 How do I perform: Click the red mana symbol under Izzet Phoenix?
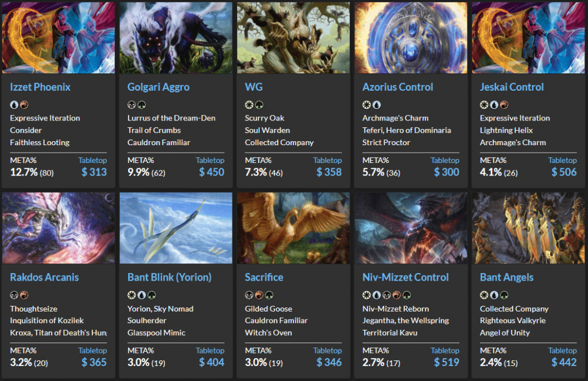click(24, 105)
